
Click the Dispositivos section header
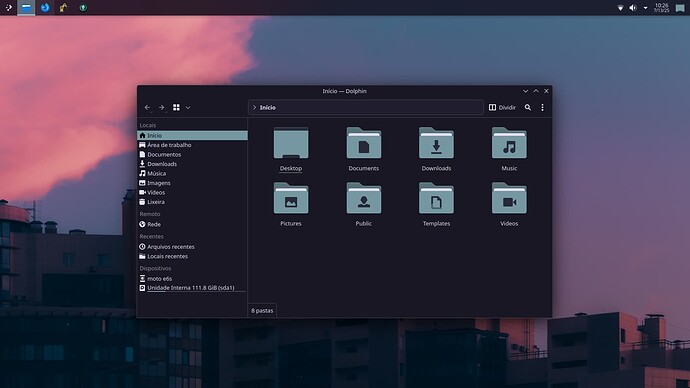(155, 268)
